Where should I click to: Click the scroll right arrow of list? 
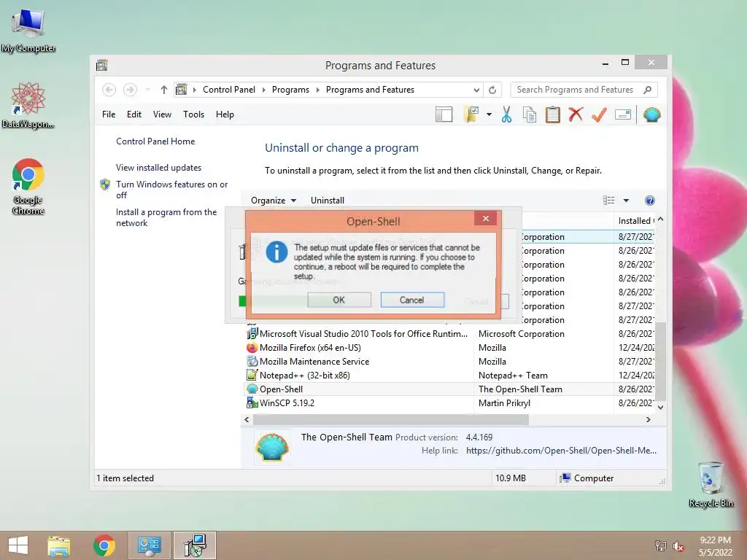pyautogui.click(x=648, y=419)
